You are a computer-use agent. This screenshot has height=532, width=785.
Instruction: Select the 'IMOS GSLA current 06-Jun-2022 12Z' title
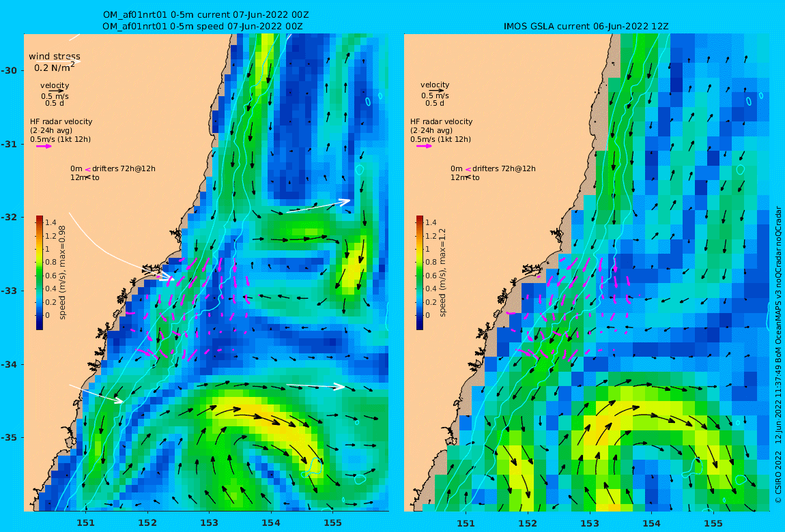click(x=586, y=26)
